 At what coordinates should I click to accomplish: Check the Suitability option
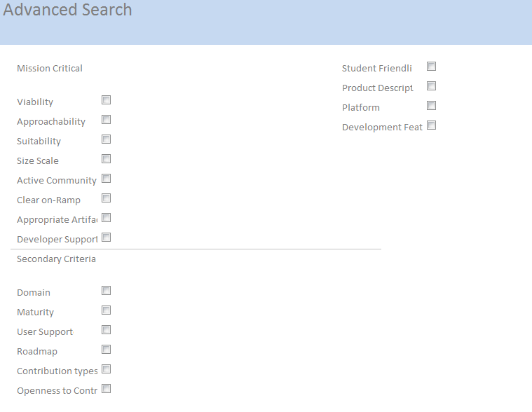(x=107, y=139)
